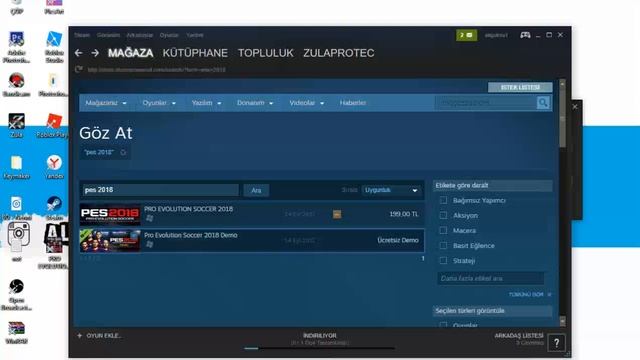Click the plus icon beside OYUN EKLE
The image size is (640, 360).
coord(80,336)
